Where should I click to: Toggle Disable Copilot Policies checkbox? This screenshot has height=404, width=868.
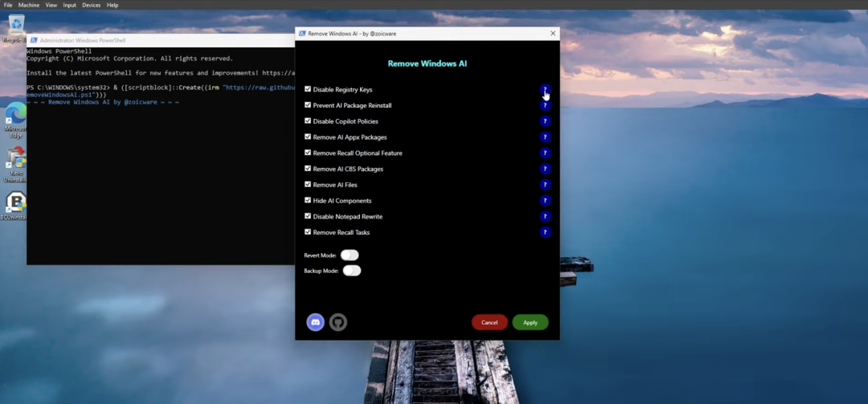tap(308, 120)
